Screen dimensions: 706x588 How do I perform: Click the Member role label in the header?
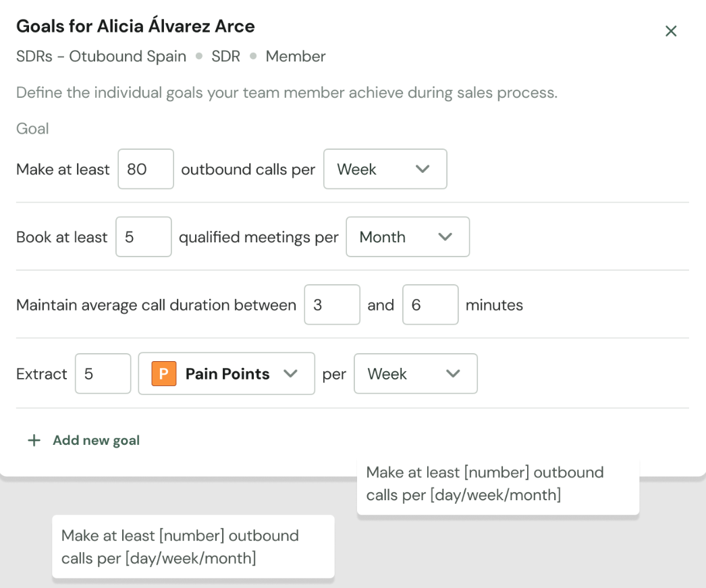296,56
